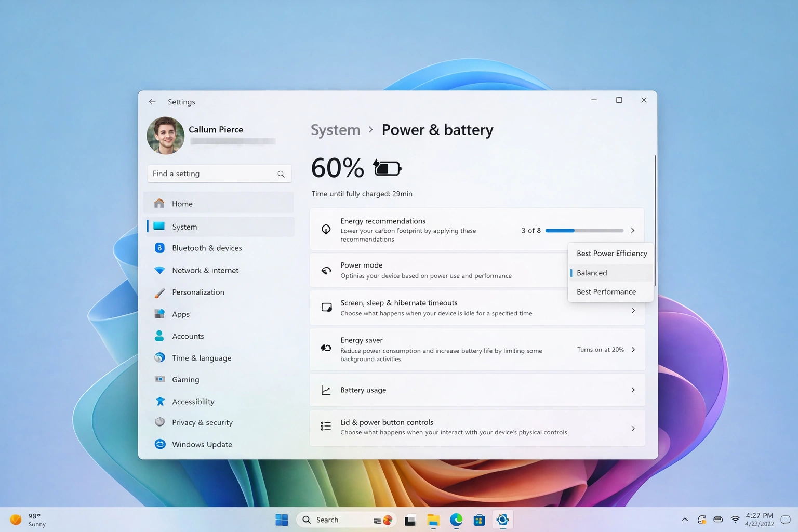The image size is (798, 532).
Task: Select Best Power Efficiency mode
Action: tap(611, 254)
